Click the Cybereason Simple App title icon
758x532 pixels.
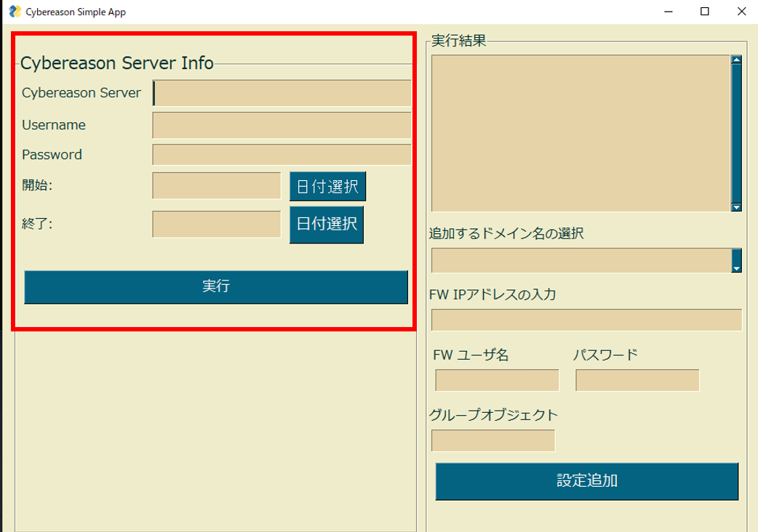[15, 12]
